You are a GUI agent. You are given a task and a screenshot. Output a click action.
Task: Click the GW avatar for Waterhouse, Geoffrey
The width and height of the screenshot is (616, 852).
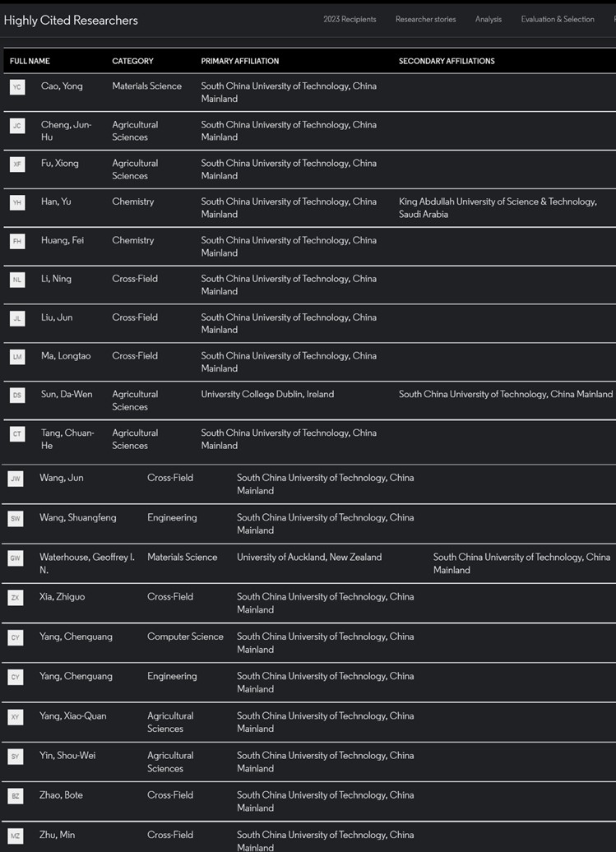coord(16,558)
